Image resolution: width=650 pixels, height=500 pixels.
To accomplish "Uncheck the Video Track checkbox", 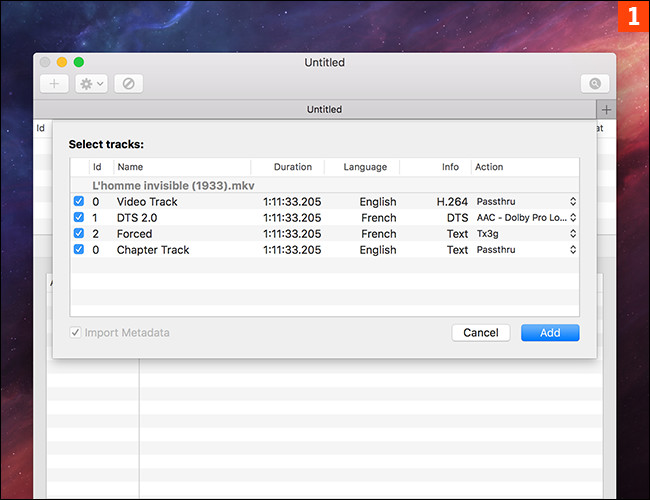I will tap(79, 202).
